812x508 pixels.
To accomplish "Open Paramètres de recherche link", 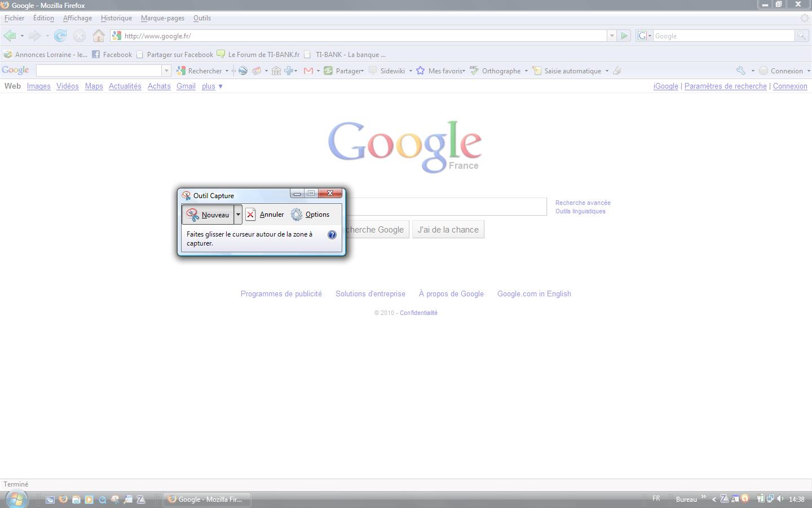I will click(725, 86).
